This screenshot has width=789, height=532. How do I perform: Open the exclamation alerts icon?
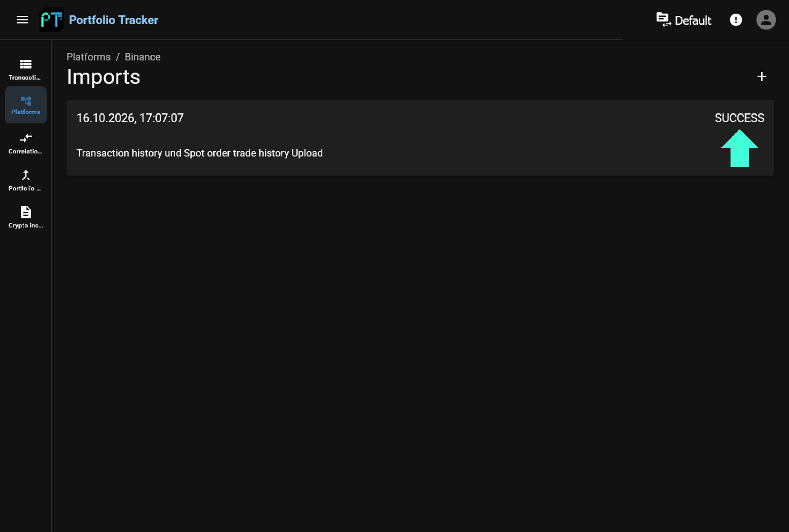coord(736,20)
